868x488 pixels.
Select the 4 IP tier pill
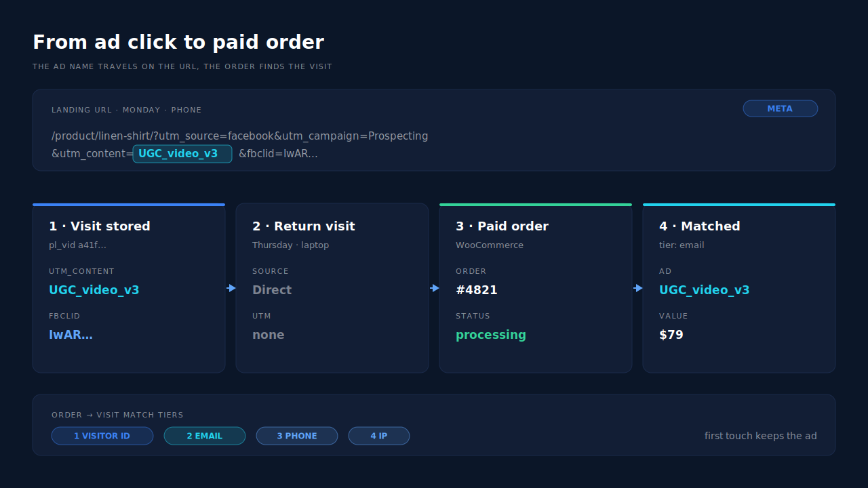[379, 436]
